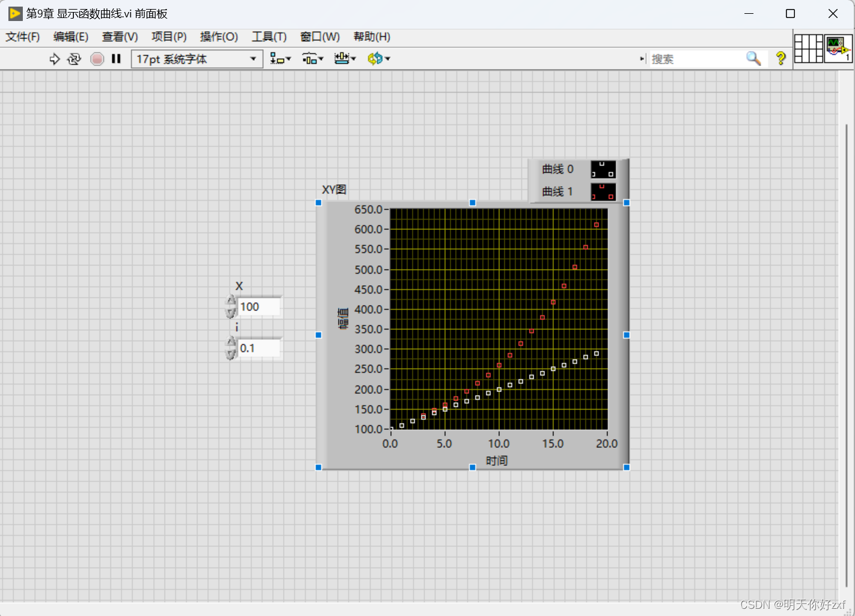Pause VI execution
The image size is (855, 616).
[116, 58]
